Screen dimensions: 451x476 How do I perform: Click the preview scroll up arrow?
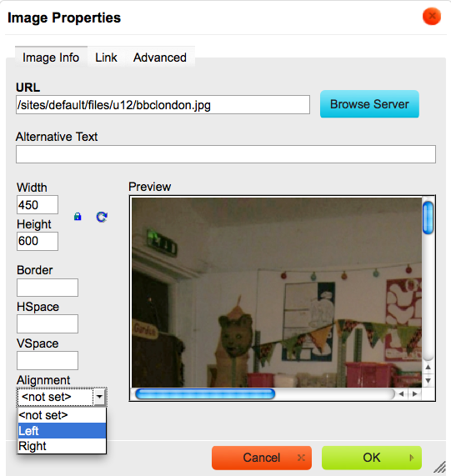[x=428, y=368]
